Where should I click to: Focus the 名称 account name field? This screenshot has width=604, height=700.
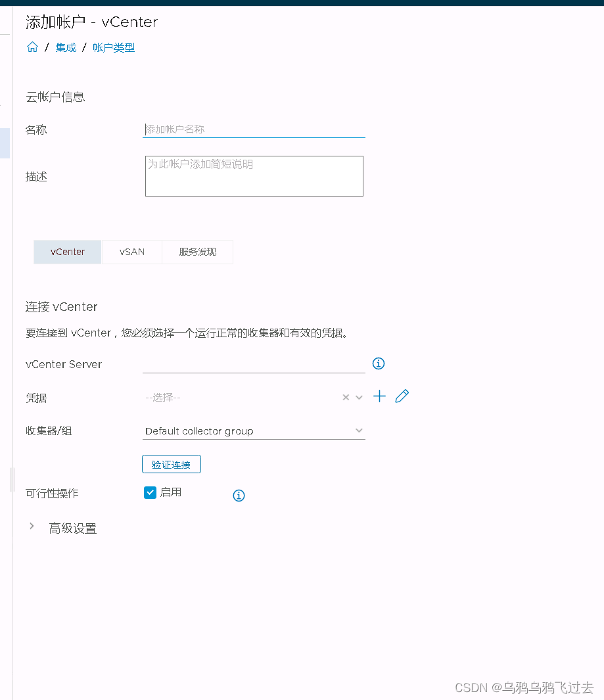[254, 129]
